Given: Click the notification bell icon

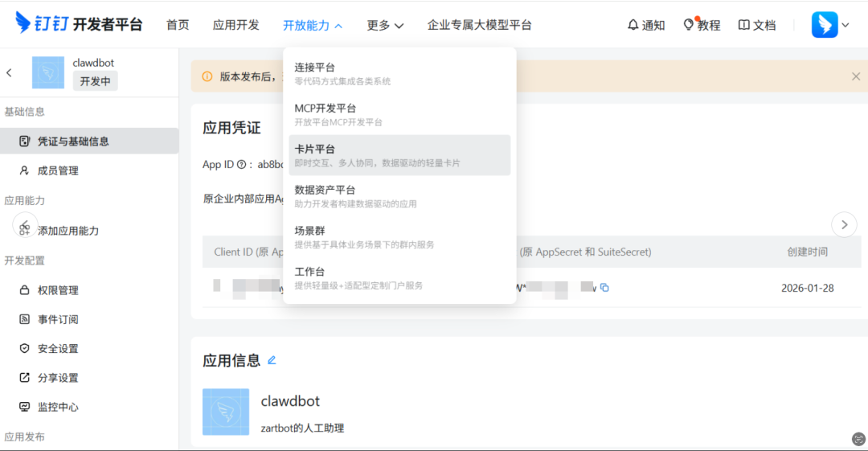Looking at the screenshot, I should click(633, 25).
